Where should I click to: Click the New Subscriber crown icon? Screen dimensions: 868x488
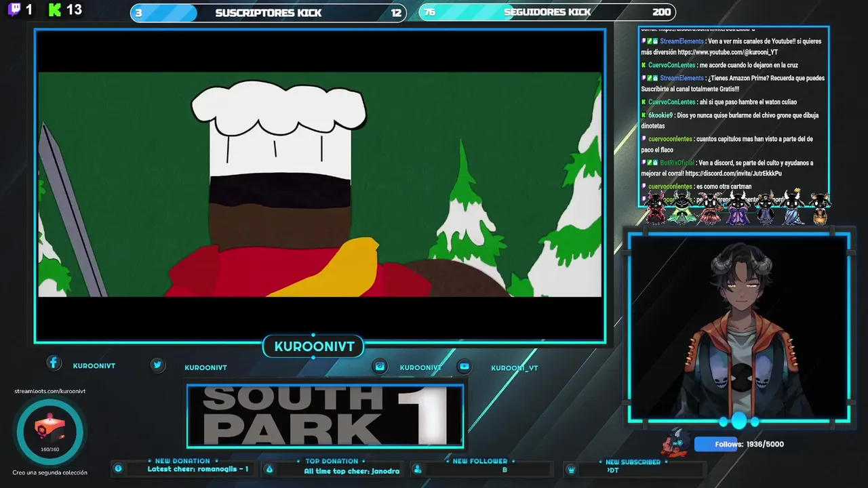(x=571, y=469)
